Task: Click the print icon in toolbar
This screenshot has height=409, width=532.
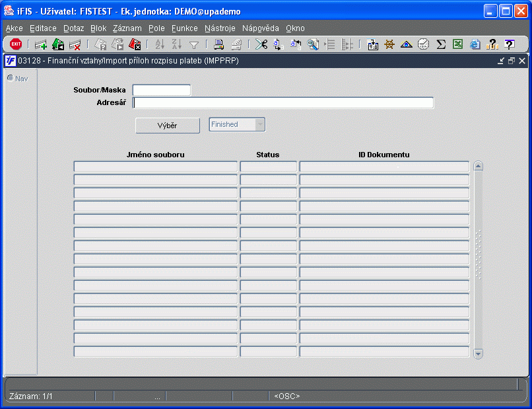Action: tap(219, 44)
